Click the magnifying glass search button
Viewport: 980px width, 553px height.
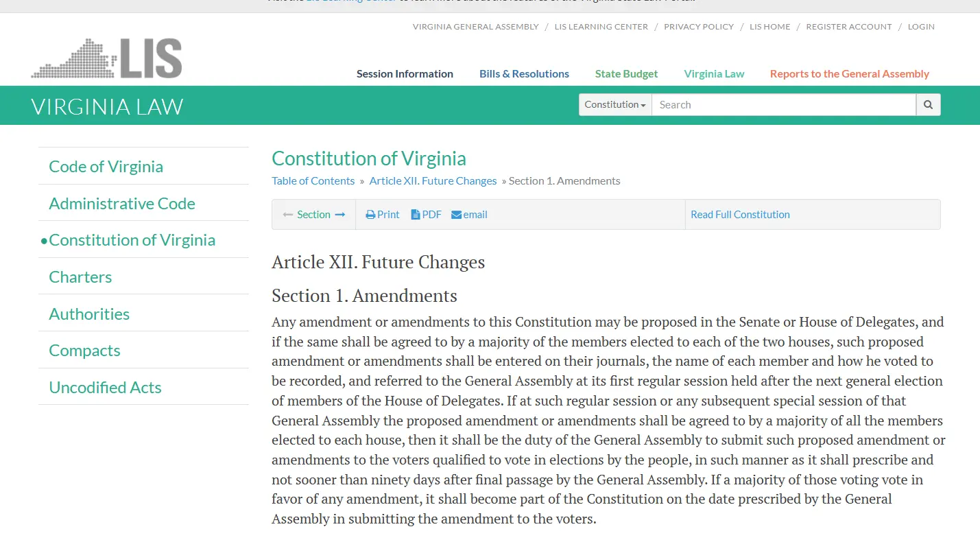(928, 105)
